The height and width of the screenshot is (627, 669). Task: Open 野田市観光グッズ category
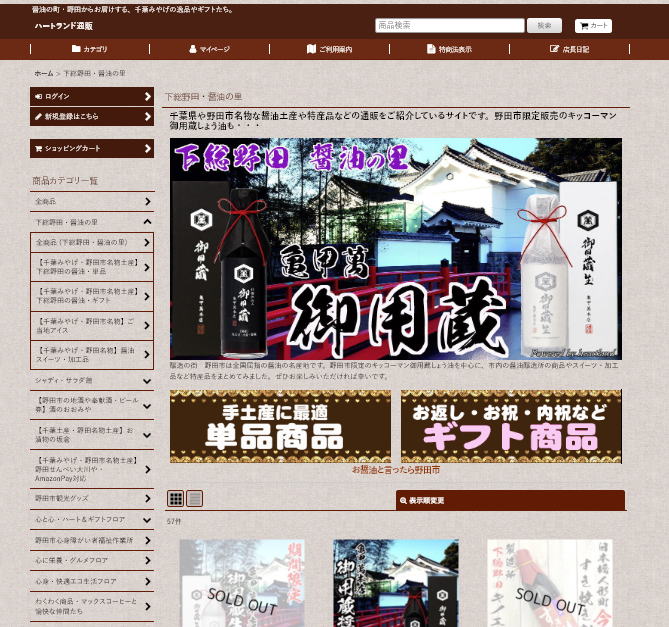point(92,498)
